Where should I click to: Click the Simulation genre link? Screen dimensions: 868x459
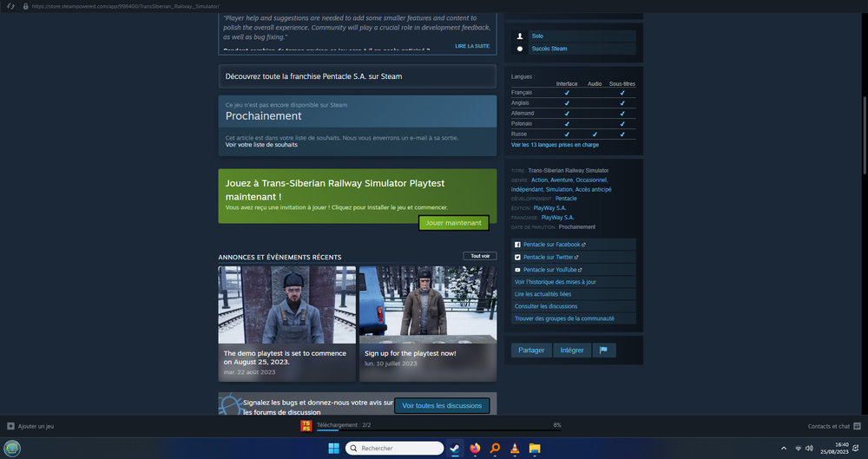pos(558,189)
